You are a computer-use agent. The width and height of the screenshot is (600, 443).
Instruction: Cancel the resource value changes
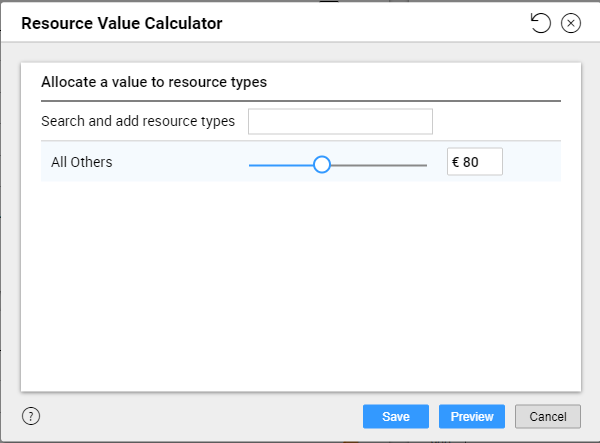tap(548, 416)
